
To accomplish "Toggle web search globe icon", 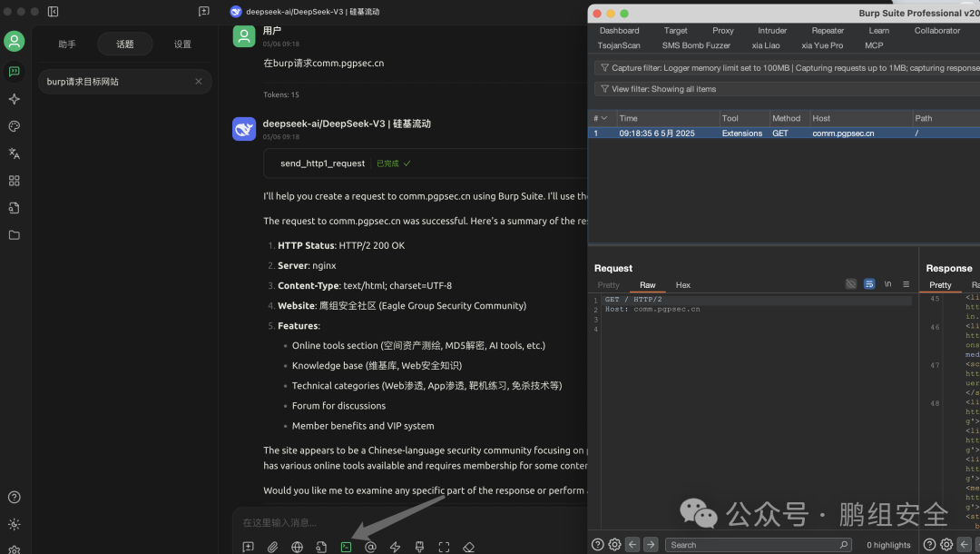I will click(x=297, y=547).
